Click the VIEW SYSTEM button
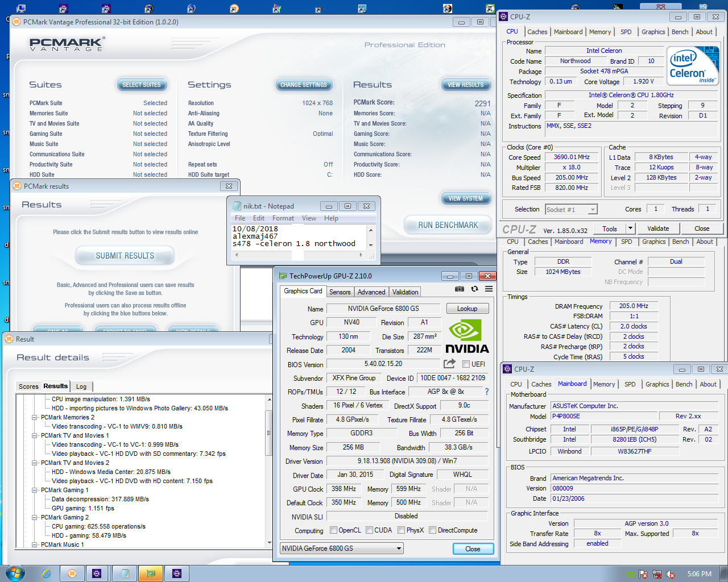 pyautogui.click(x=466, y=198)
